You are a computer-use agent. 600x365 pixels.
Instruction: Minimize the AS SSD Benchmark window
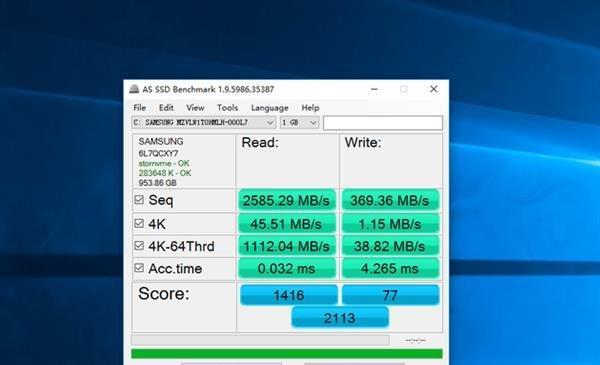pyautogui.click(x=374, y=89)
